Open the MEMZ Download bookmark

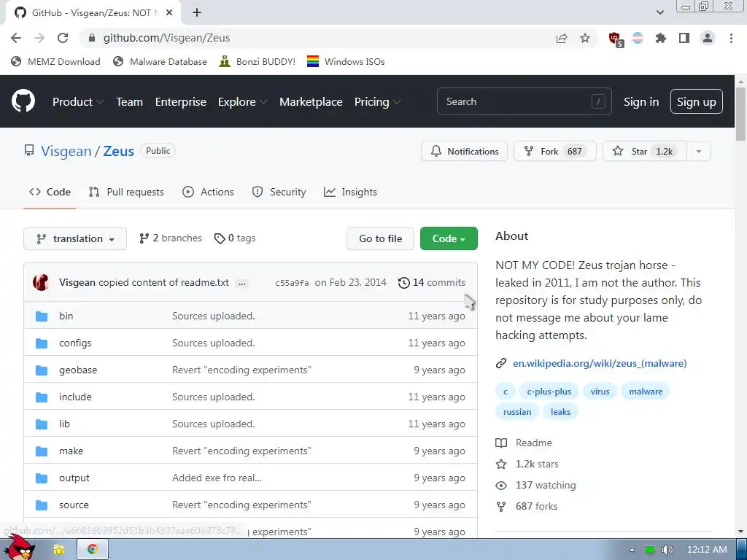55,61
